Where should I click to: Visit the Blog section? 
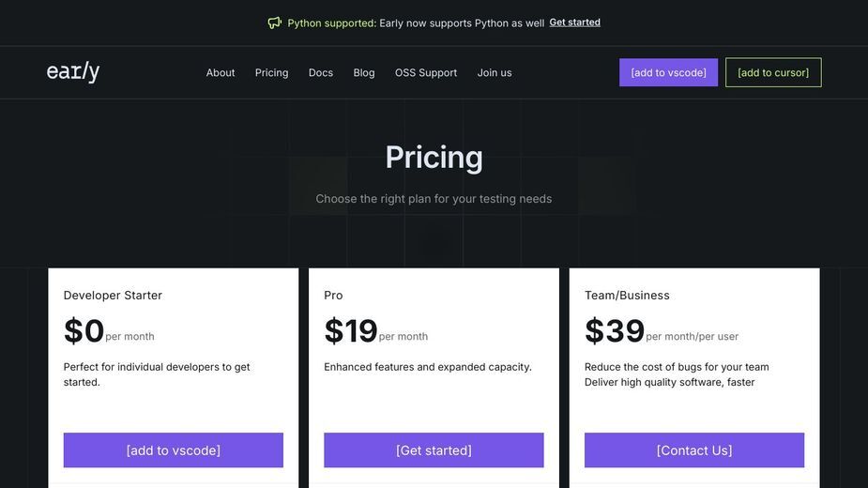click(x=364, y=72)
